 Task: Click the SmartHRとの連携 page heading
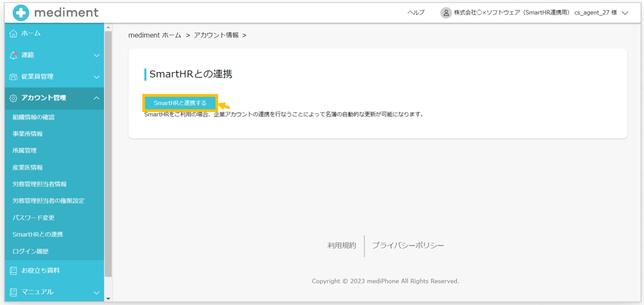tap(191, 75)
